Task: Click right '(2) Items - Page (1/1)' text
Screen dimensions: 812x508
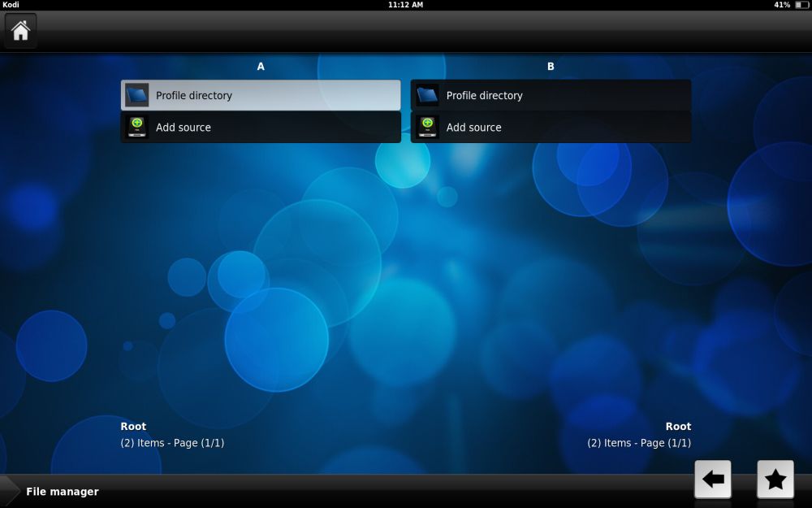Action: point(639,443)
